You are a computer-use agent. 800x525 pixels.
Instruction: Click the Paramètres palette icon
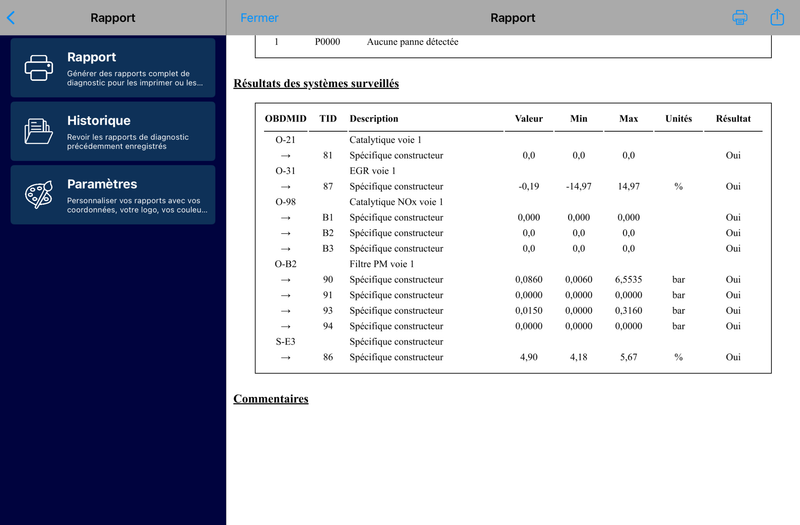point(39,194)
